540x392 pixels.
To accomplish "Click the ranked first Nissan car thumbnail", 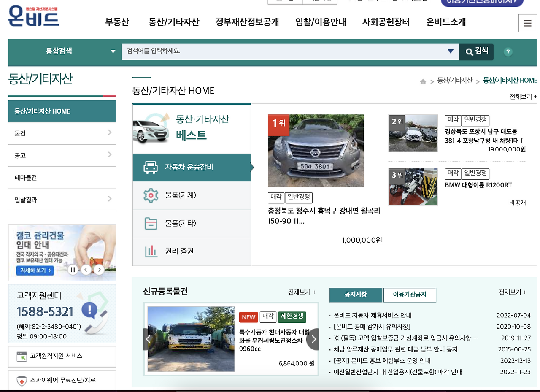I will (x=316, y=150).
